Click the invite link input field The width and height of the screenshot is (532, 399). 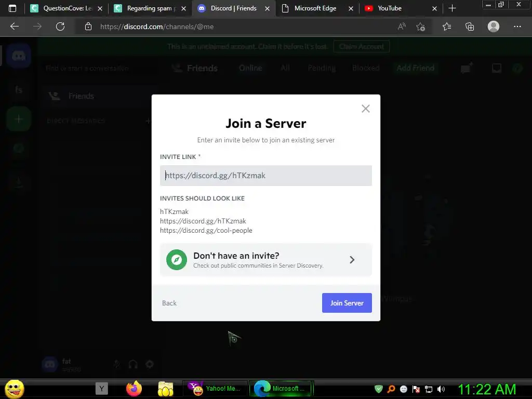point(265,176)
